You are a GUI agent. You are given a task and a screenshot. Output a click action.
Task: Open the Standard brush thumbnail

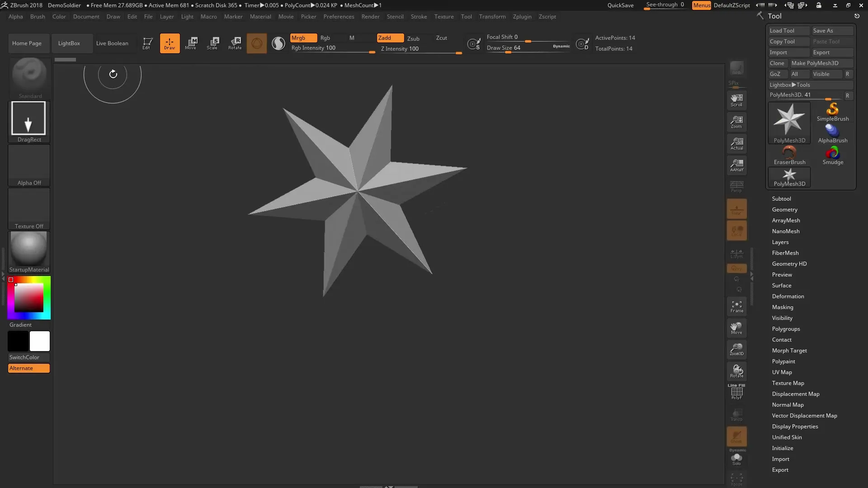29,78
